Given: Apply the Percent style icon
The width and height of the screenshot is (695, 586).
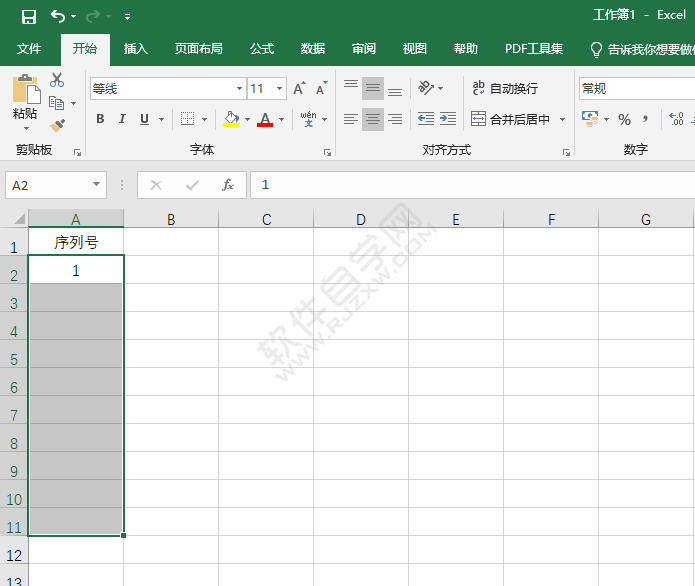Looking at the screenshot, I should [x=625, y=119].
